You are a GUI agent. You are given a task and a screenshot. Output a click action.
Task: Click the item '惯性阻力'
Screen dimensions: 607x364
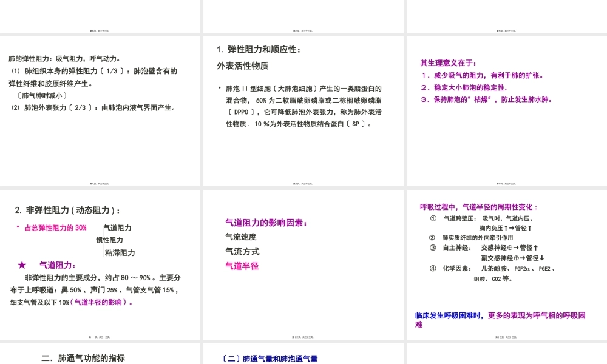tap(109, 240)
